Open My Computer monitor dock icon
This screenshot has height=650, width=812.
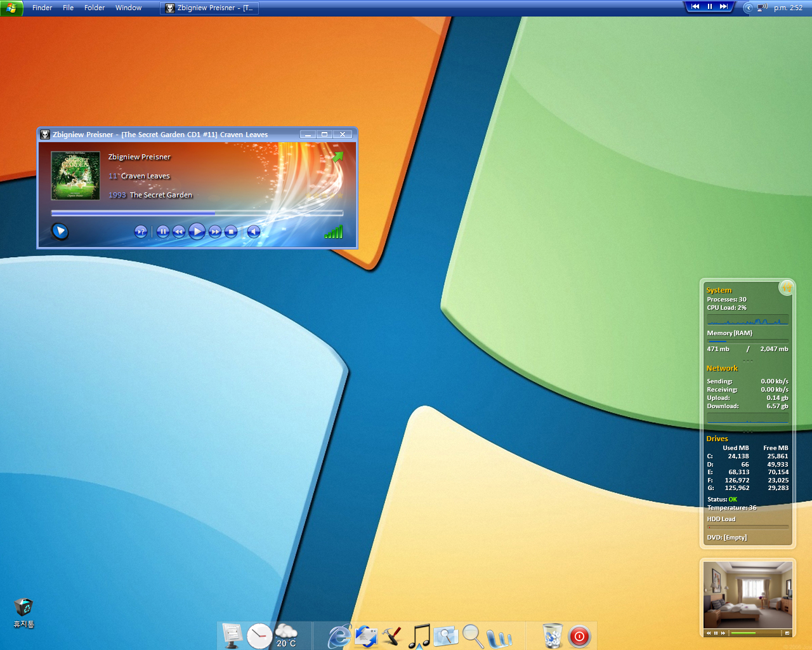pos(232,635)
